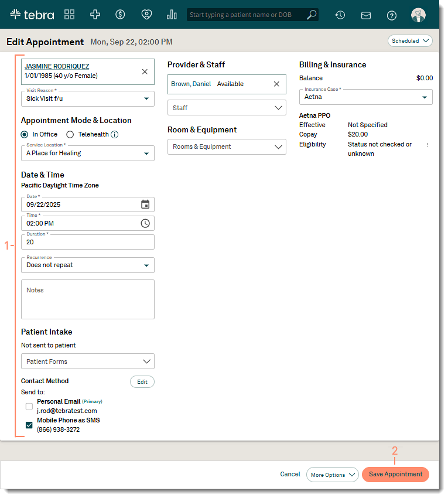Open the Insurance Case dropdown
The image size is (448, 498).
tap(366, 97)
